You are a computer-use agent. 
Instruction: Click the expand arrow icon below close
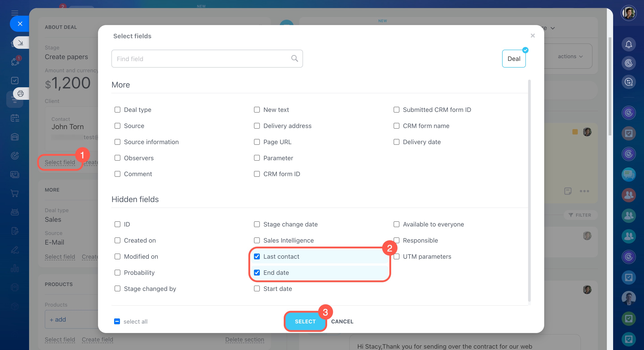21,43
